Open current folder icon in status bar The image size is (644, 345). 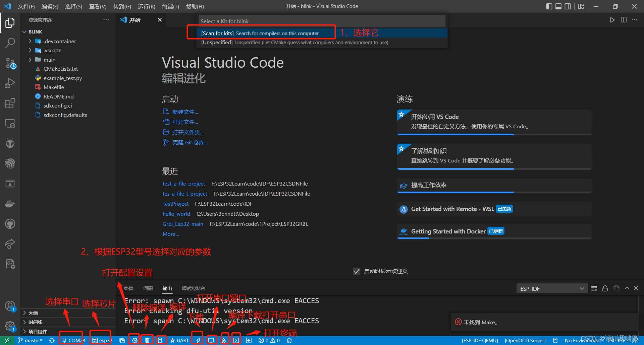[x=122, y=340]
